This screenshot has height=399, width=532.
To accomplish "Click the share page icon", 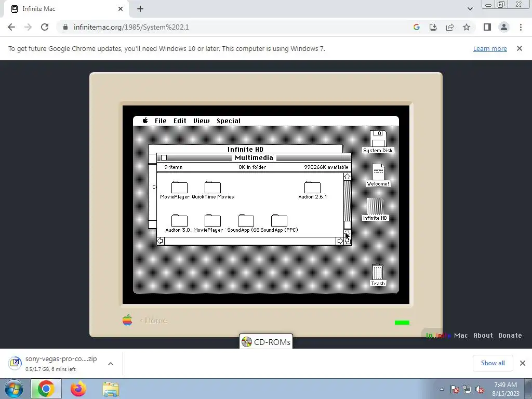I will [x=450, y=27].
